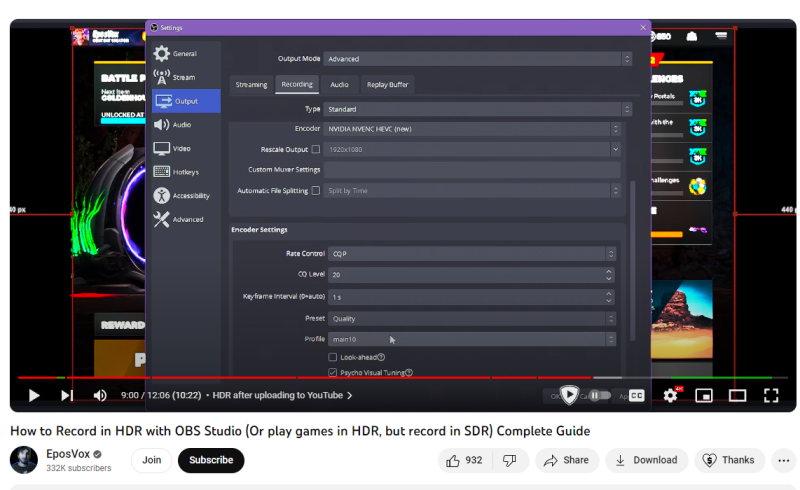Open Output Mode dropdown set to Advanced
This screenshot has height=490, width=800.
[478, 59]
